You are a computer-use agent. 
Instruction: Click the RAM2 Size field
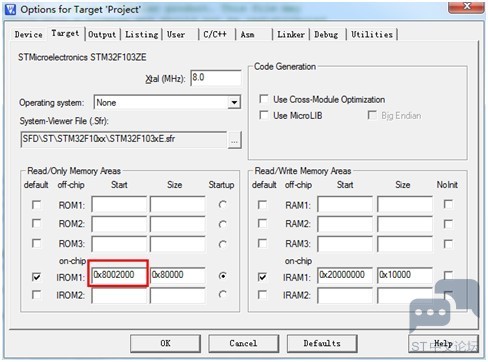[x=405, y=224]
